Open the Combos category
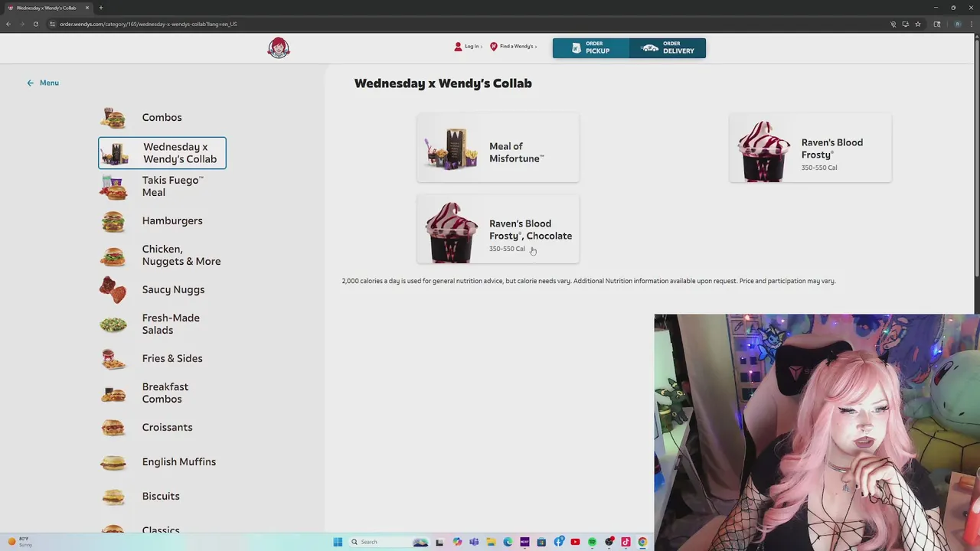Image resolution: width=980 pixels, height=551 pixels. (x=162, y=118)
